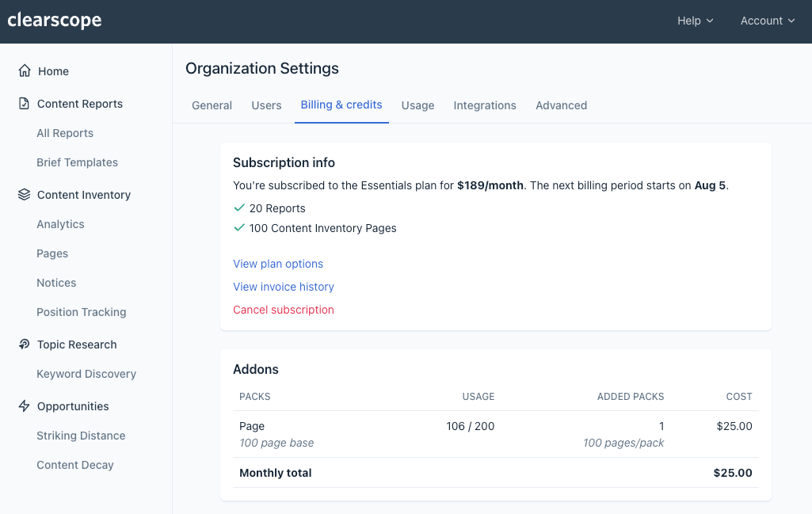This screenshot has width=812, height=514.
Task: Click View plan options link
Action: click(x=278, y=264)
